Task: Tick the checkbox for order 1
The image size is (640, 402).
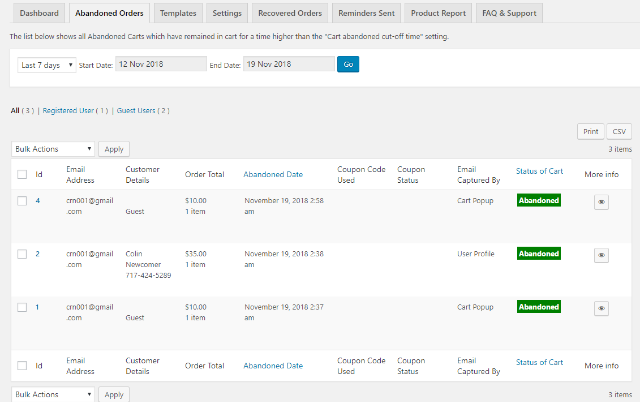Action: (x=22, y=307)
